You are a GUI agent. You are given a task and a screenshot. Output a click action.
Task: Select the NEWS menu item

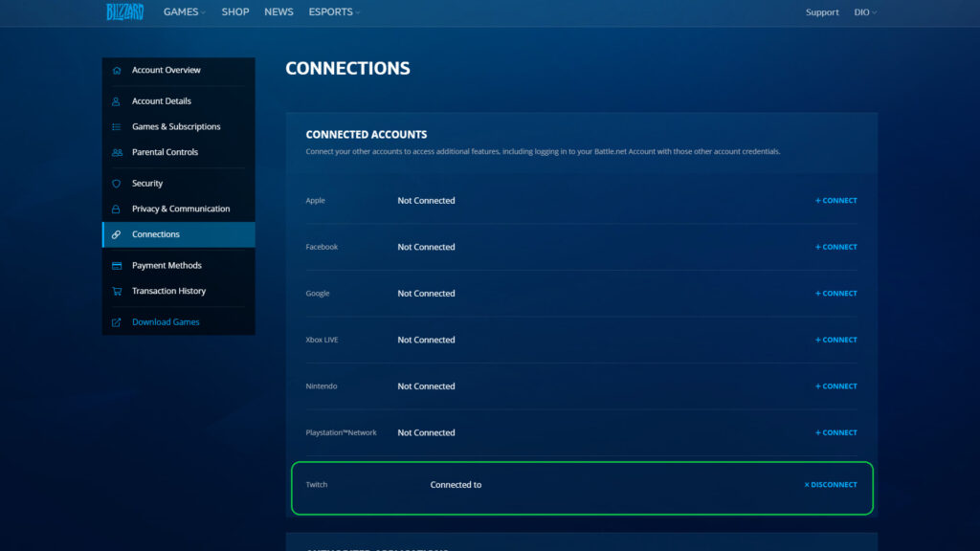[x=278, y=11]
